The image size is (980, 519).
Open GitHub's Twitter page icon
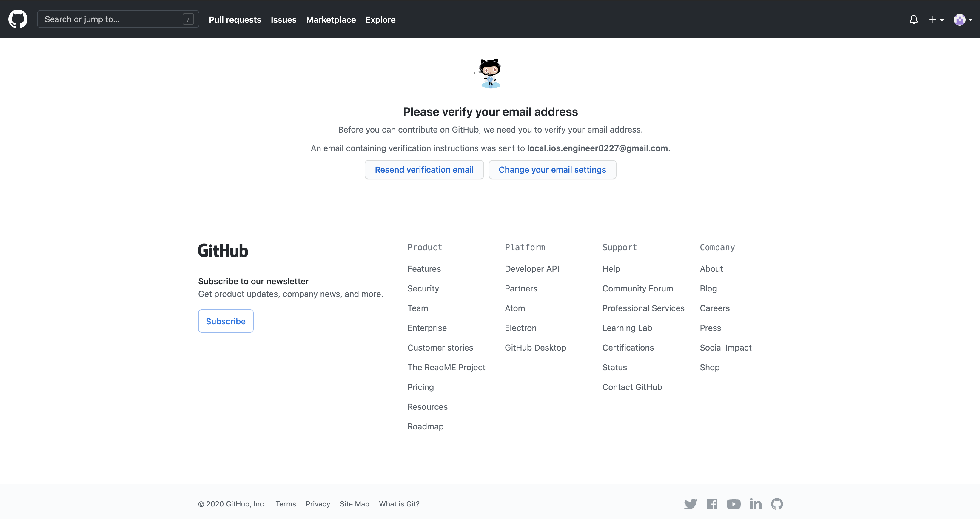point(691,504)
